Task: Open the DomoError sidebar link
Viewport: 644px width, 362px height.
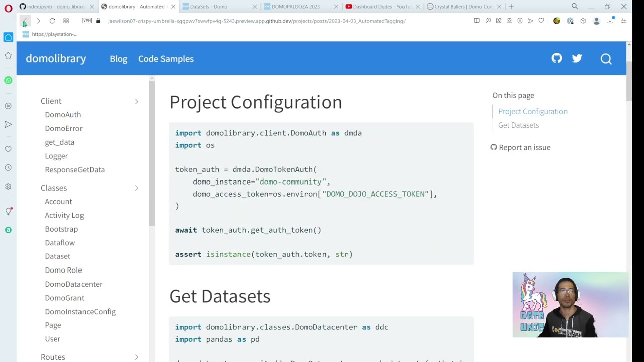Action: pyautogui.click(x=63, y=128)
